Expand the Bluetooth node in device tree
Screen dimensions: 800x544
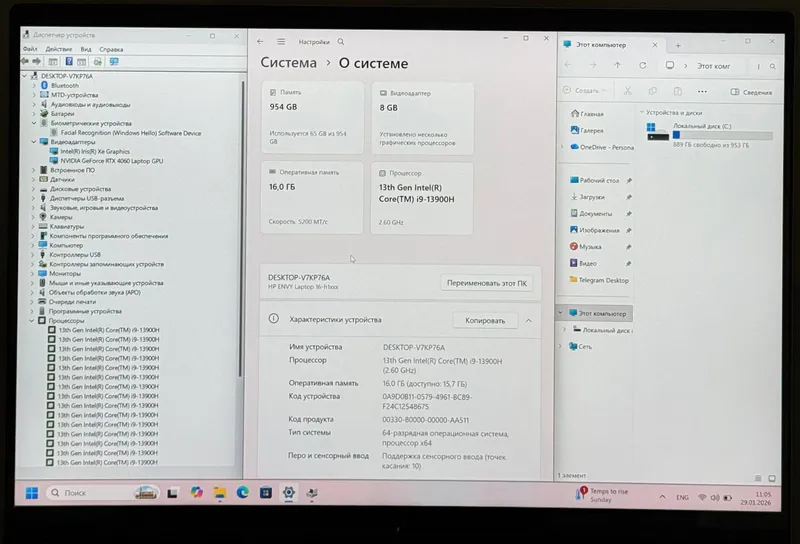pos(34,85)
